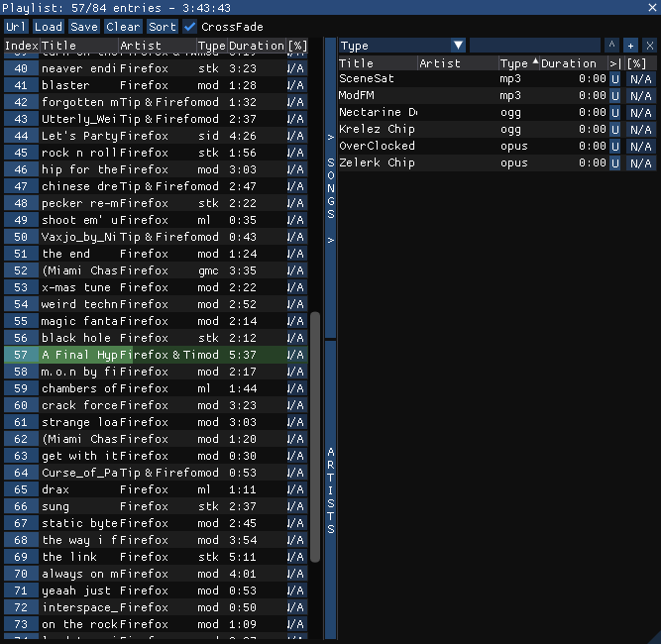Click database Artist column header
This screenshot has height=644, width=661.
point(458,63)
